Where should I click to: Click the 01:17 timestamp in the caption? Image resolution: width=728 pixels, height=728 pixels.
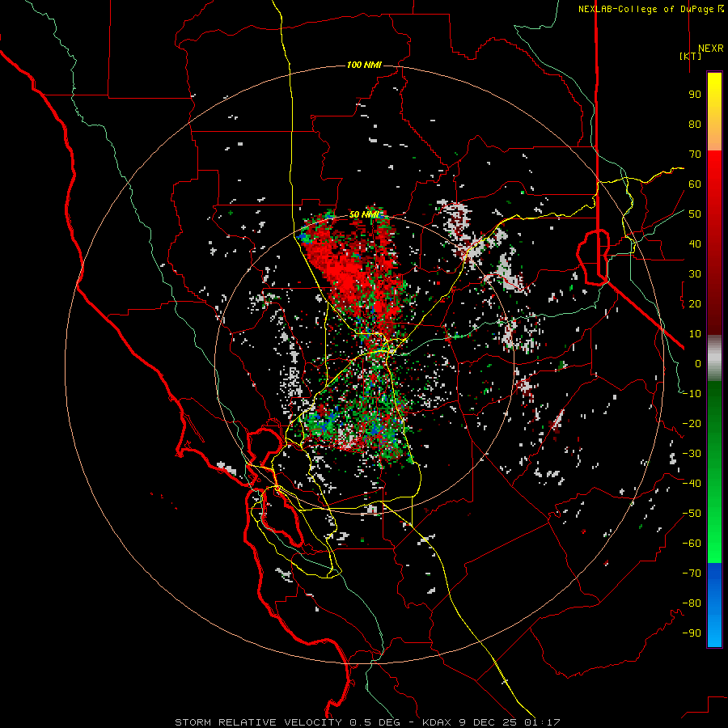[x=542, y=722]
